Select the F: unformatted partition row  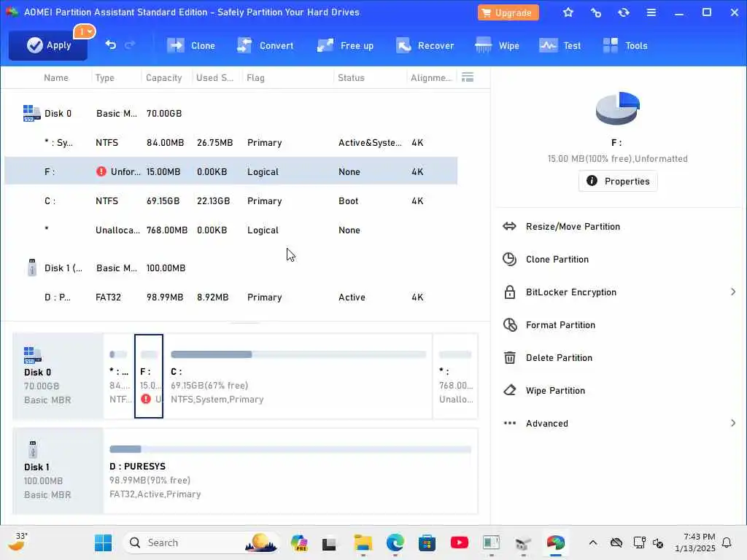[231, 171]
